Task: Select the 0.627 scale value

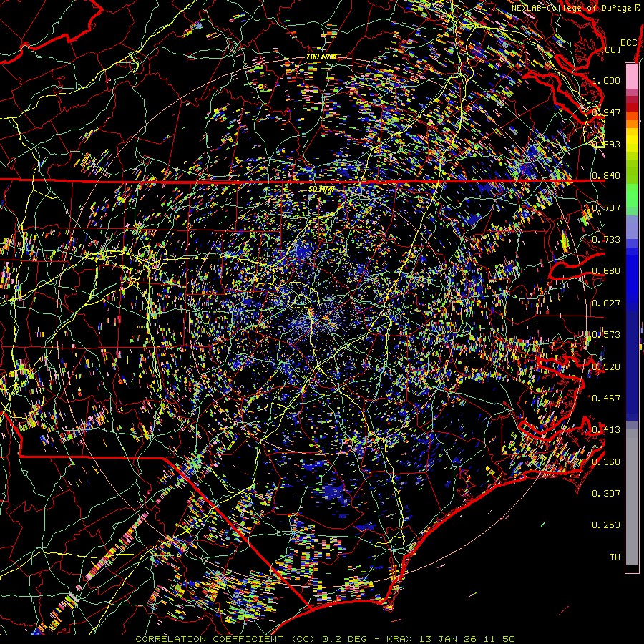Action: pos(606,303)
